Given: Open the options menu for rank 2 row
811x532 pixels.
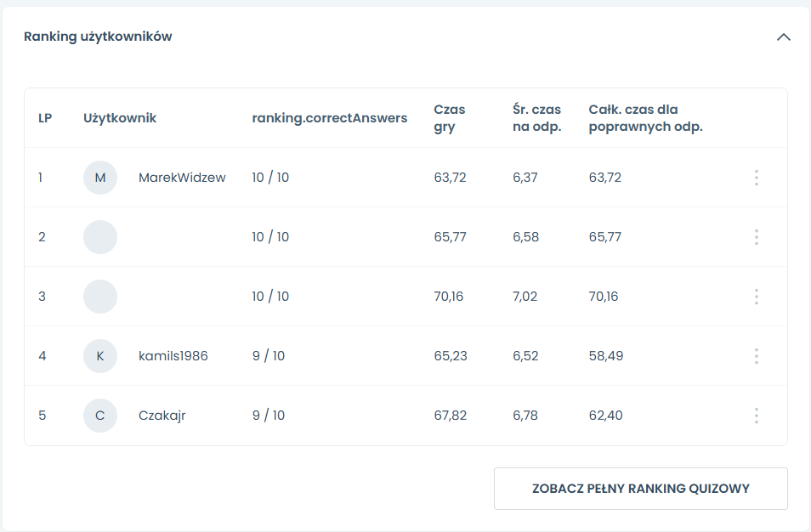Looking at the screenshot, I should tap(756, 237).
